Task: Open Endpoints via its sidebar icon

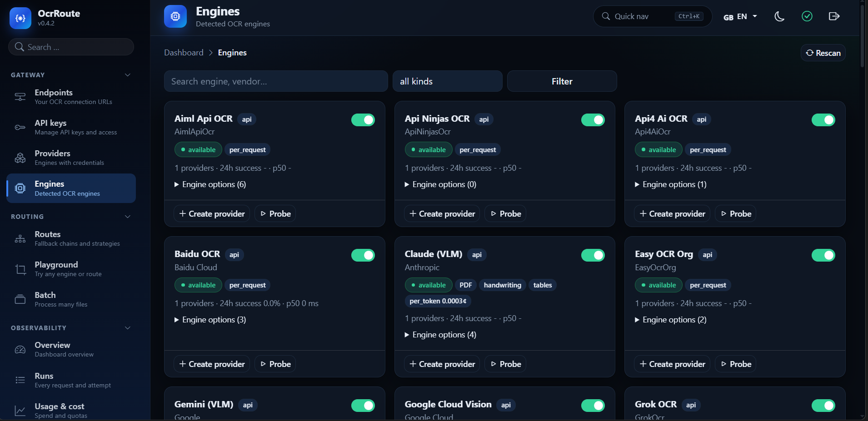Action: click(20, 97)
